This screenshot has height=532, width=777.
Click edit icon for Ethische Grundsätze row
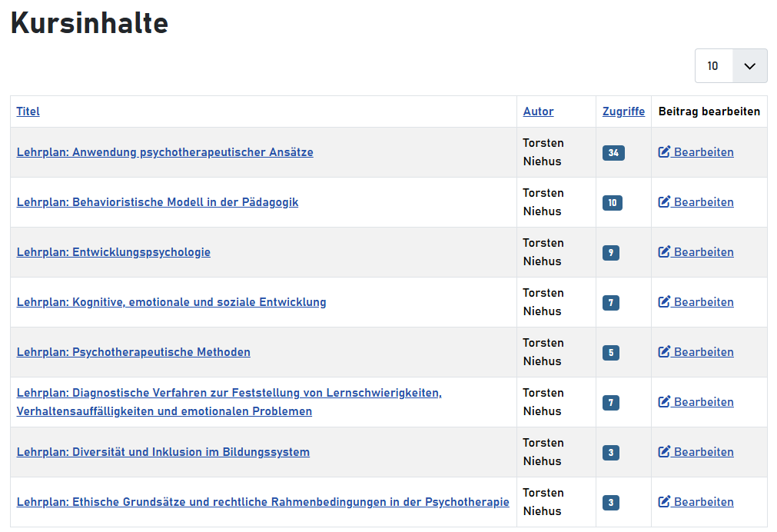coord(665,502)
